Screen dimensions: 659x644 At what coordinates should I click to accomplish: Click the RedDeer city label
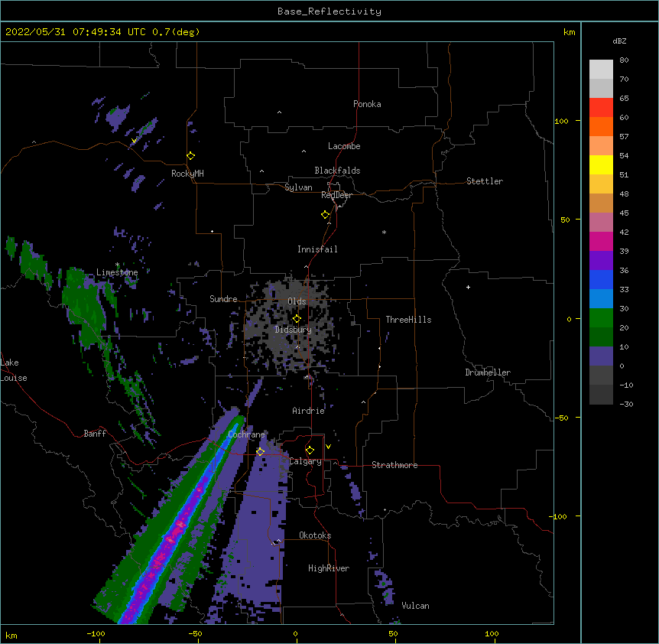point(336,195)
